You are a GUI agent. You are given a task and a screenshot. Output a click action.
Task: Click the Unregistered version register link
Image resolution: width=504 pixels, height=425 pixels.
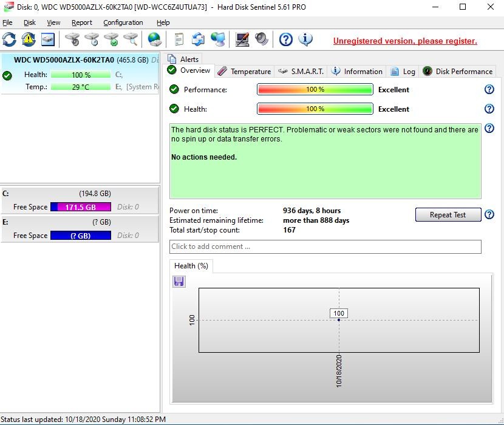point(405,41)
